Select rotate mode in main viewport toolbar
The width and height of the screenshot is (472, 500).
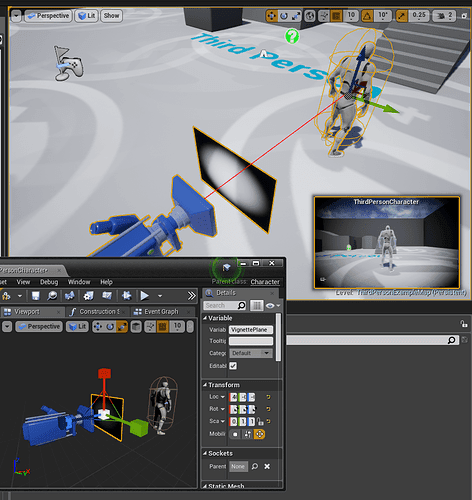point(284,16)
